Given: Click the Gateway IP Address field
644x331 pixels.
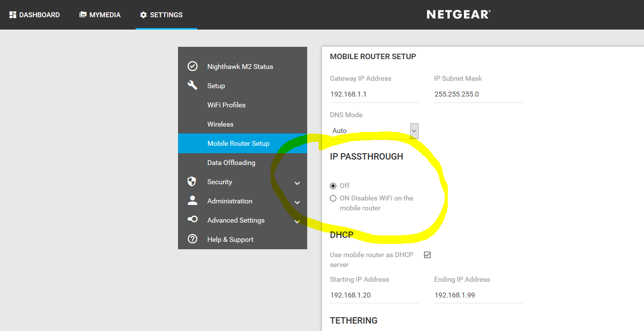Looking at the screenshot, I should click(374, 94).
